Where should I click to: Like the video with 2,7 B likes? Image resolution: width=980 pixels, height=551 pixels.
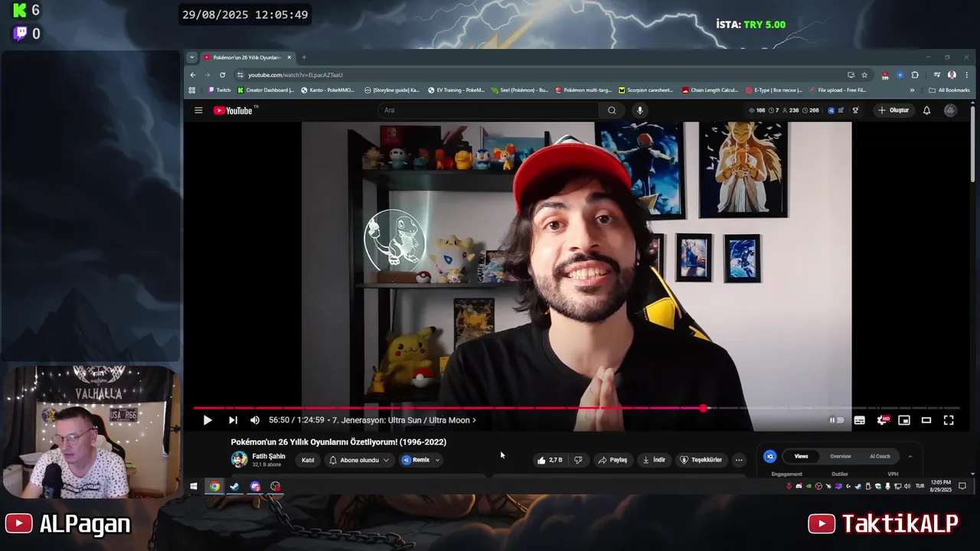[x=550, y=460]
